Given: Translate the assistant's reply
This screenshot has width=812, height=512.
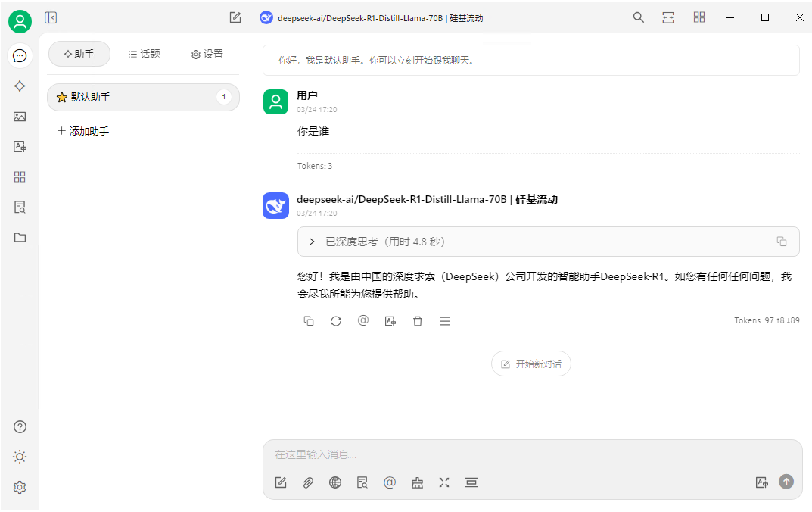Looking at the screenshot, I should pos(390,321).
